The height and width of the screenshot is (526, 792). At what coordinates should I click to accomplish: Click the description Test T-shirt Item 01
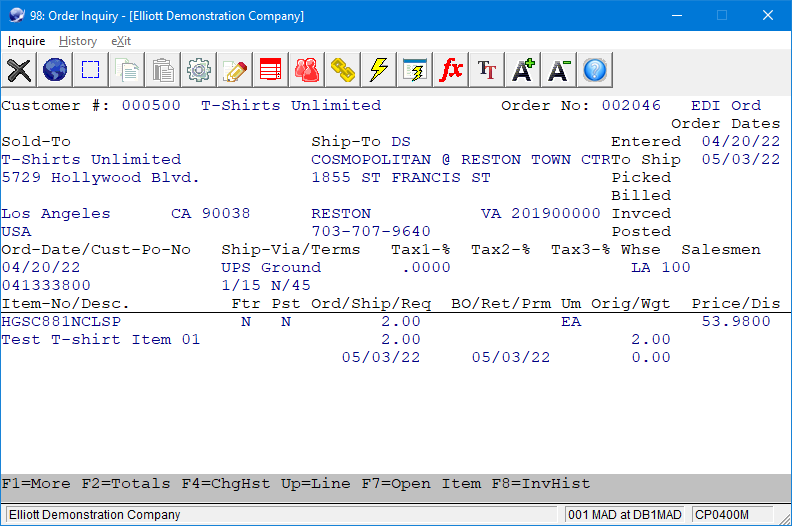pos(101,339)
